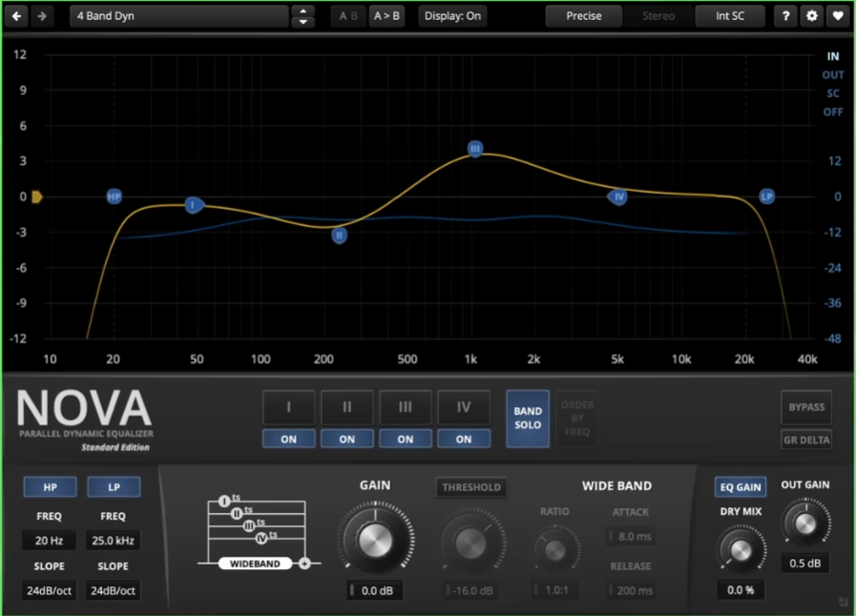
Task: Open the 4 Band Dyn preset dropdown
Action: (179, 16)
